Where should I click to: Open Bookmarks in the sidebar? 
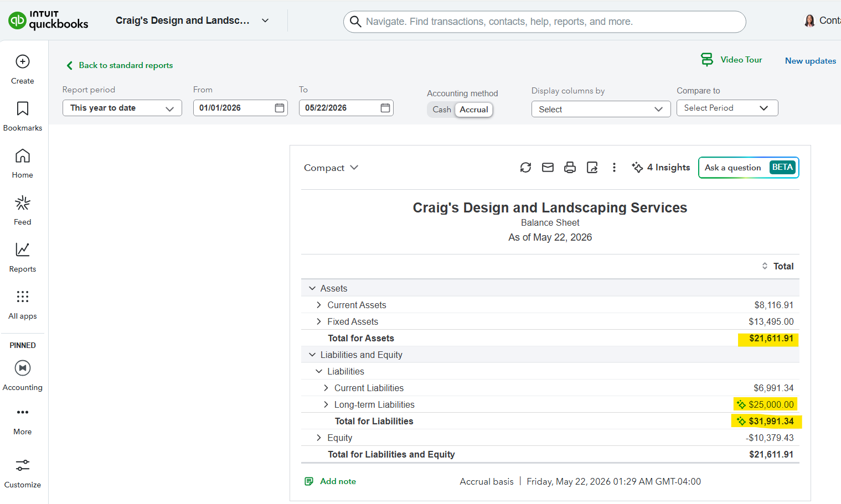tap(23, 116)
